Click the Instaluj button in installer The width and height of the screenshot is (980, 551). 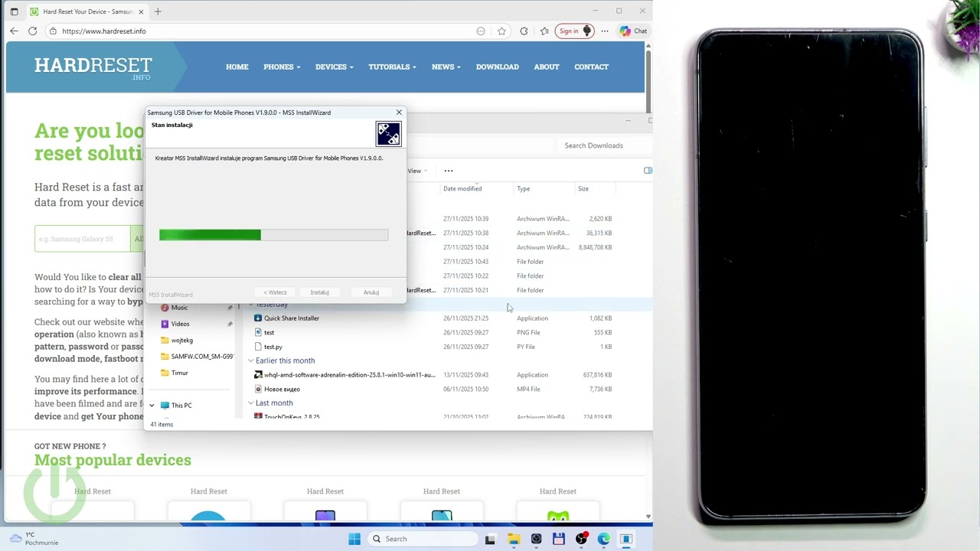coord(319,292)
